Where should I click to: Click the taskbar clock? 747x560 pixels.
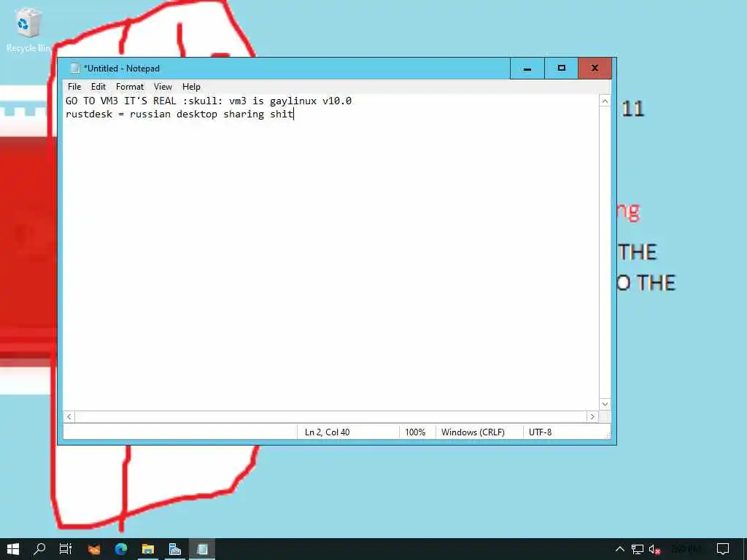[x=686, y=549]
